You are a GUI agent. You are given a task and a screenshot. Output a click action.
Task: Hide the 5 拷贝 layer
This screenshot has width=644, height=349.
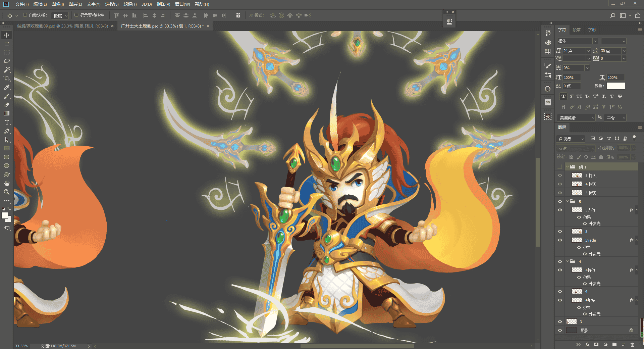point(560,176)
